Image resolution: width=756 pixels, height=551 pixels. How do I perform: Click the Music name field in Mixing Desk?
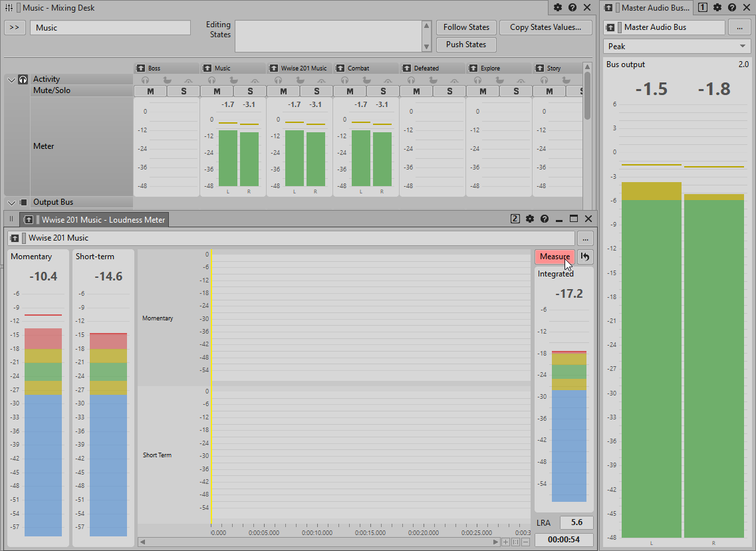click(110, 28)
